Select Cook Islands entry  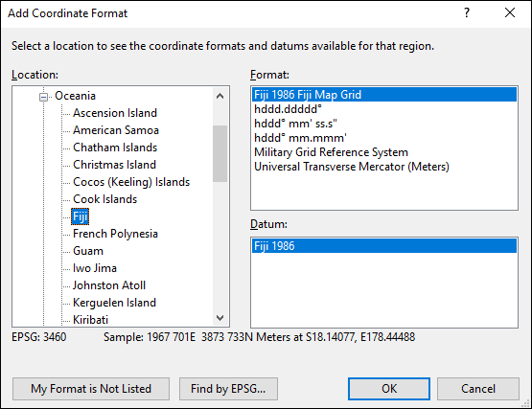(104, 199)
